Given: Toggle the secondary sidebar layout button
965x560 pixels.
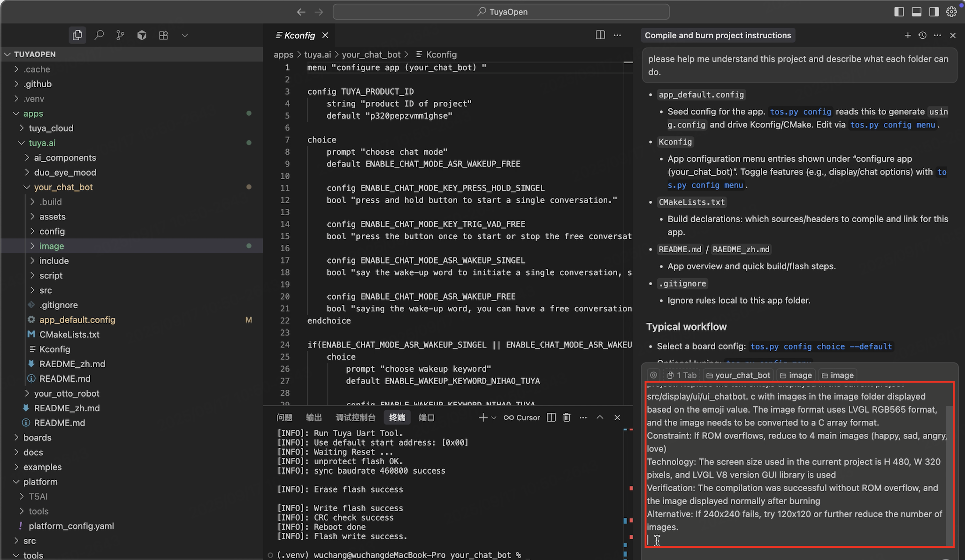Looking at the screenshot, I should [x=934, y=12].
